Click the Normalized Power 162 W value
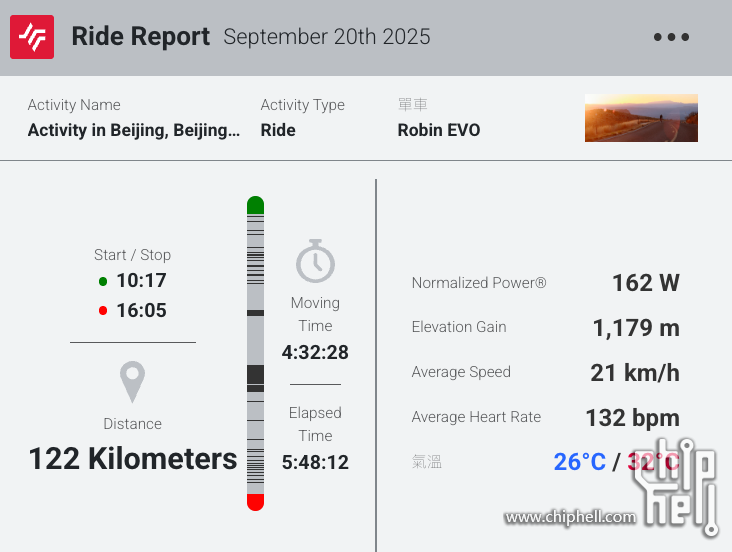Screen dimensions: 732x552 coord(646,283)
